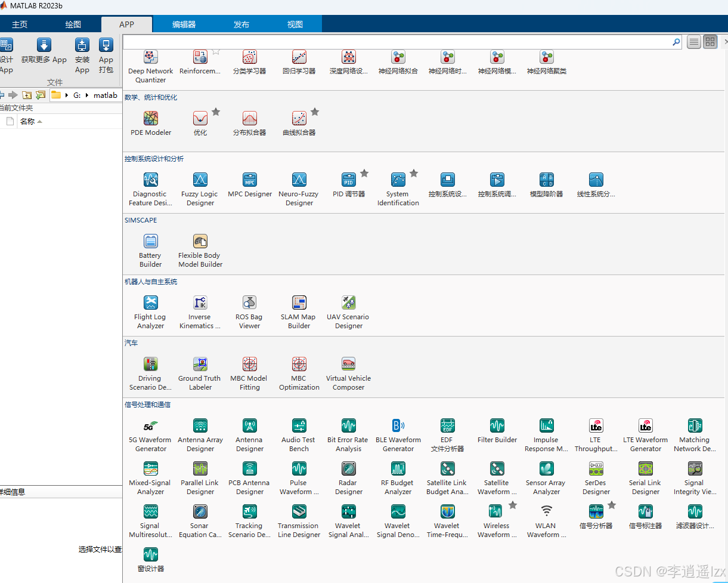Toggle favorite star for 优化 app
The width and height of the screenshot is (728, 583).
click(216, 112)
